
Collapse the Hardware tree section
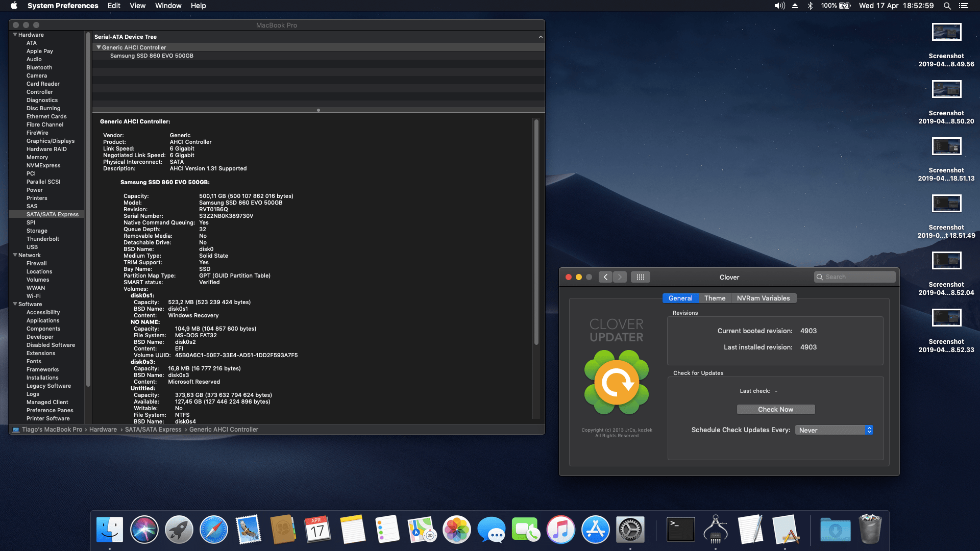point(15,35)
